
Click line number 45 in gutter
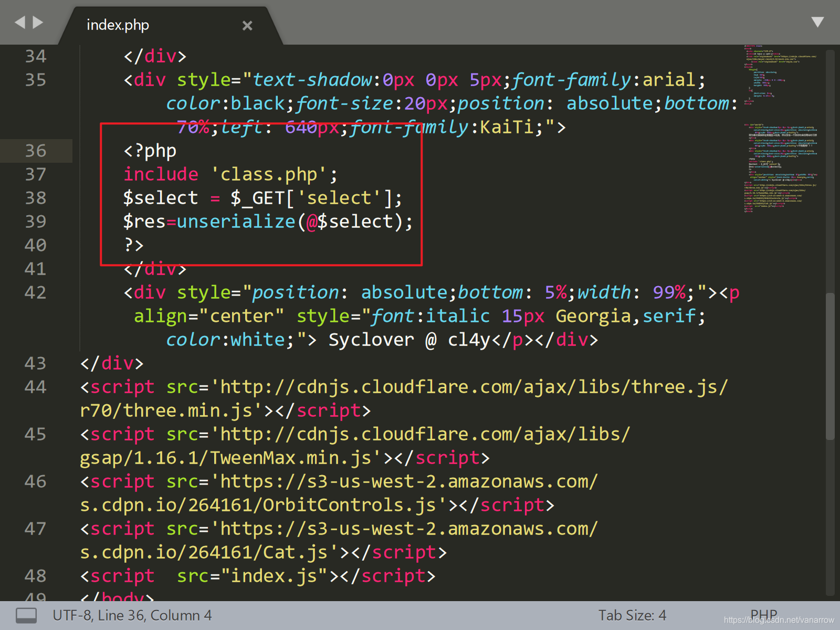pos(36,434)
